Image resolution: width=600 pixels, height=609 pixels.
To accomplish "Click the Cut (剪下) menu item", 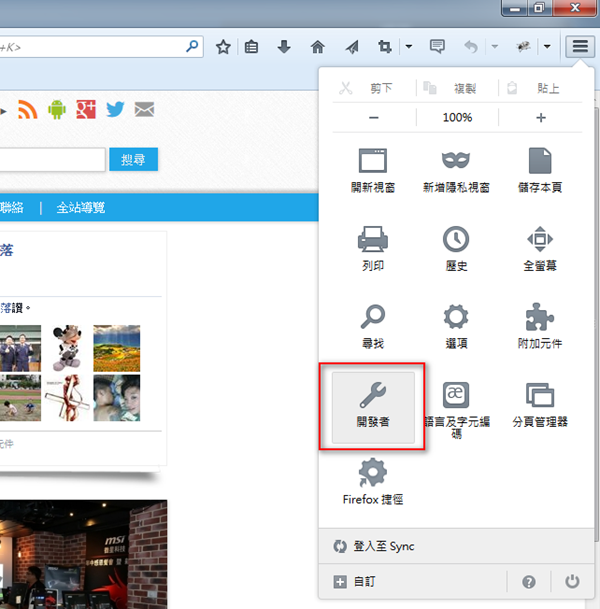I will coord(367,88).
